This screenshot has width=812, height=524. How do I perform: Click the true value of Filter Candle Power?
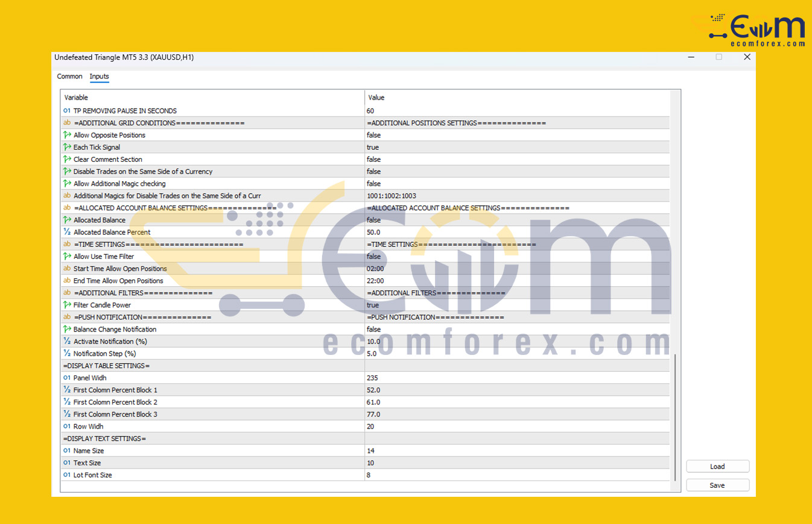click(373, 305)
